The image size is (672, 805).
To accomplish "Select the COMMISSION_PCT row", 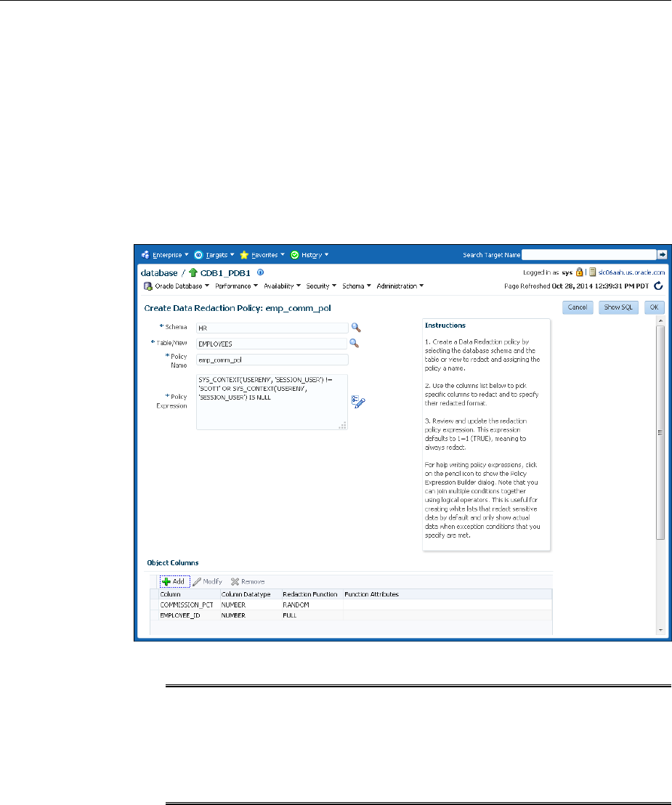I will 351,604.
